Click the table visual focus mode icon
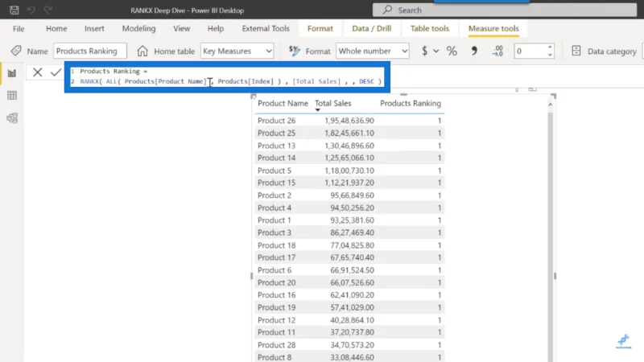This screenshot has width=644, height=362. click(532, 89)
